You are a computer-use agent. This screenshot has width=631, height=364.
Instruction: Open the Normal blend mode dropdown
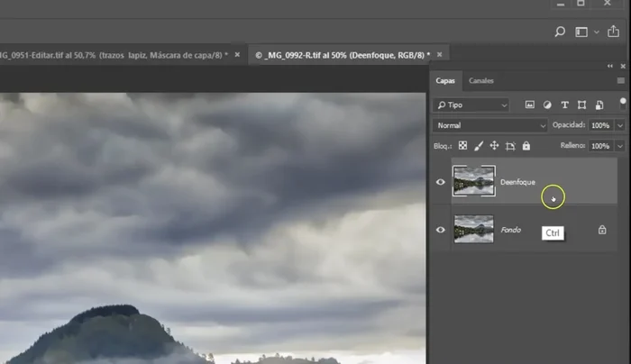(490, 125)
